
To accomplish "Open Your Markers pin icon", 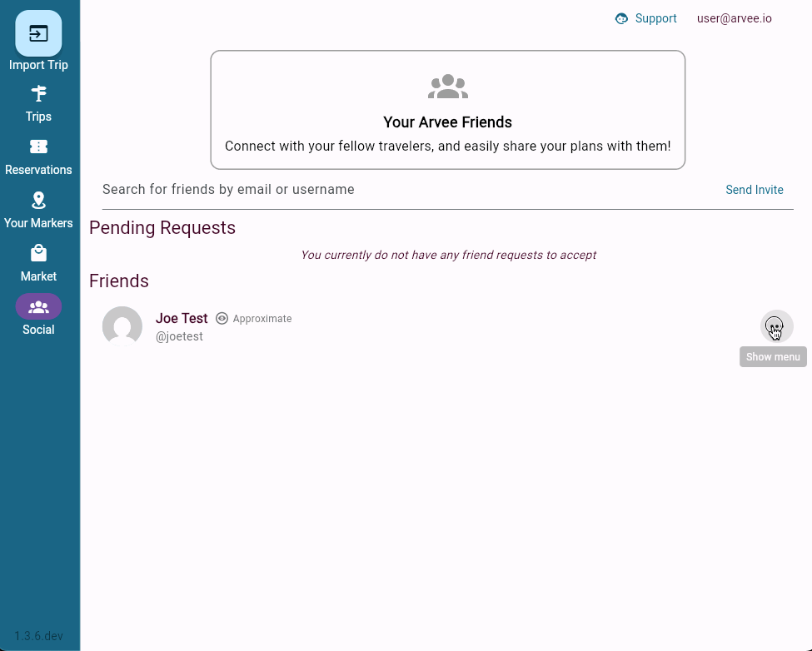I will [38, 201].
